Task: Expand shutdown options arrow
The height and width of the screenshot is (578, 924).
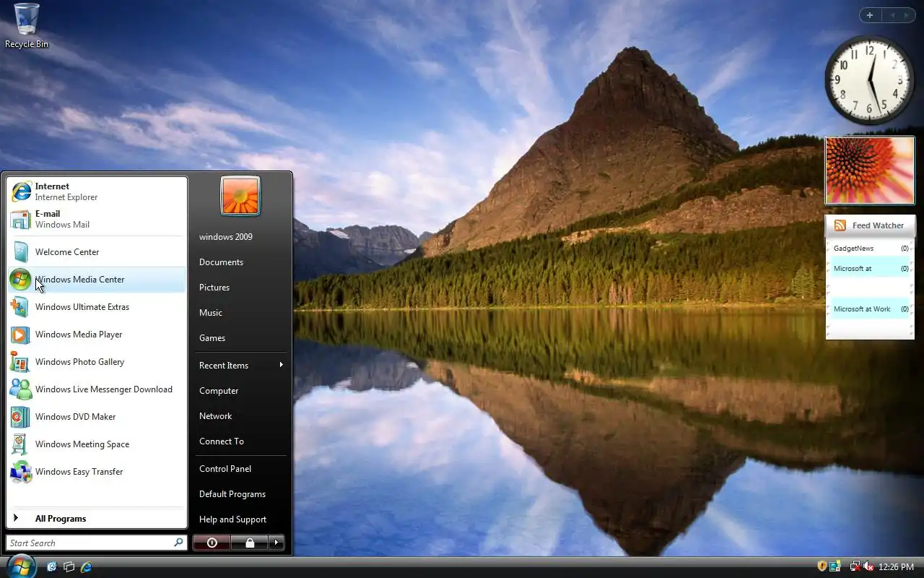Action: click(x=276, y=543)
